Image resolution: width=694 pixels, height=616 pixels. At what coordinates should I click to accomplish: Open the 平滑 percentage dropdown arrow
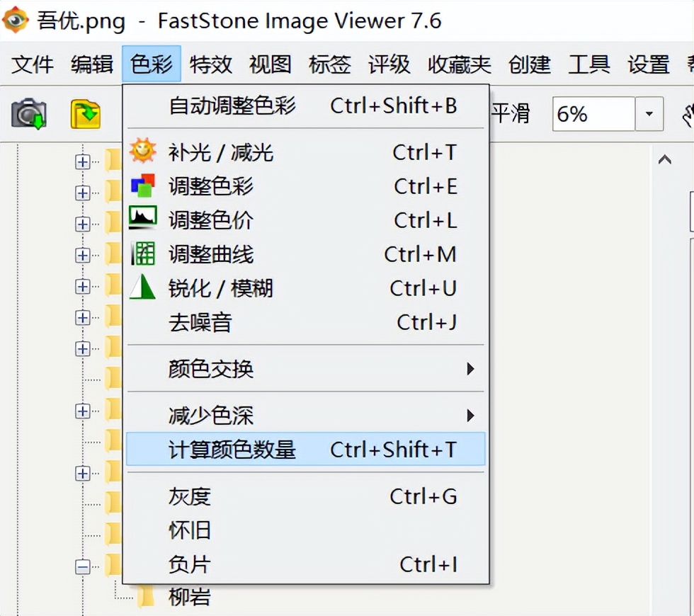(649, 114)
